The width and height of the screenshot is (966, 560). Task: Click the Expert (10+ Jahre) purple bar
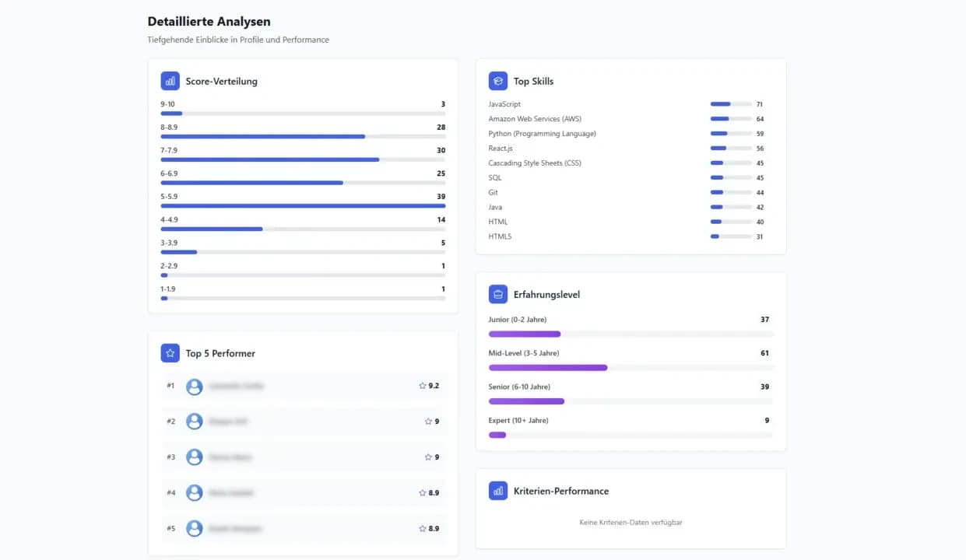(x=497, y=435)
